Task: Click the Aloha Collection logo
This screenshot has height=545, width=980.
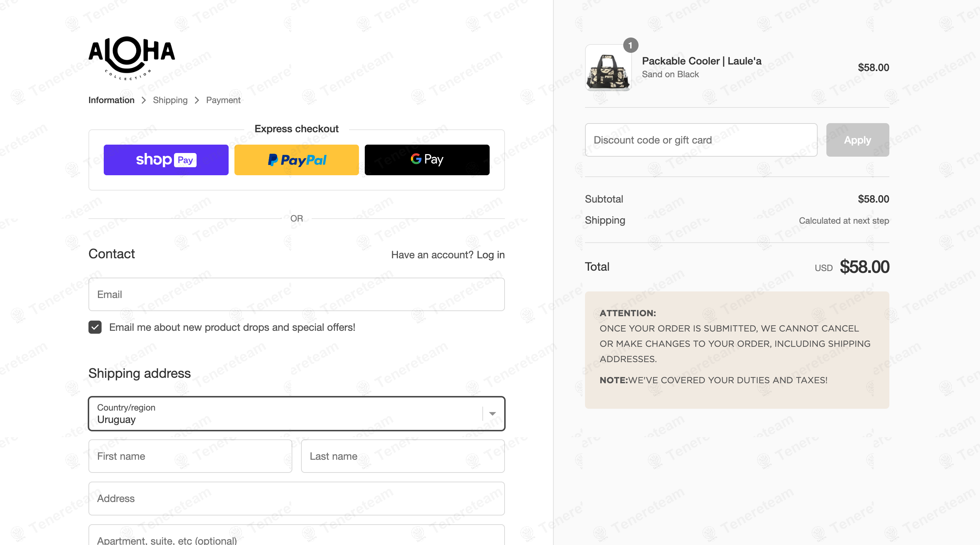Action: (x=131, y=58)
